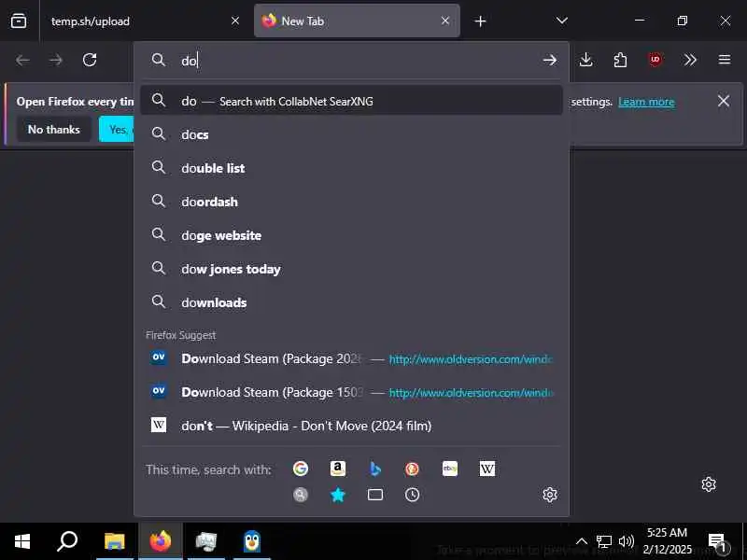Search with the gray magnifier engine icon
The height and width of the screenshot is (560, 747).
pyautogui.click(x=300, y=495)
